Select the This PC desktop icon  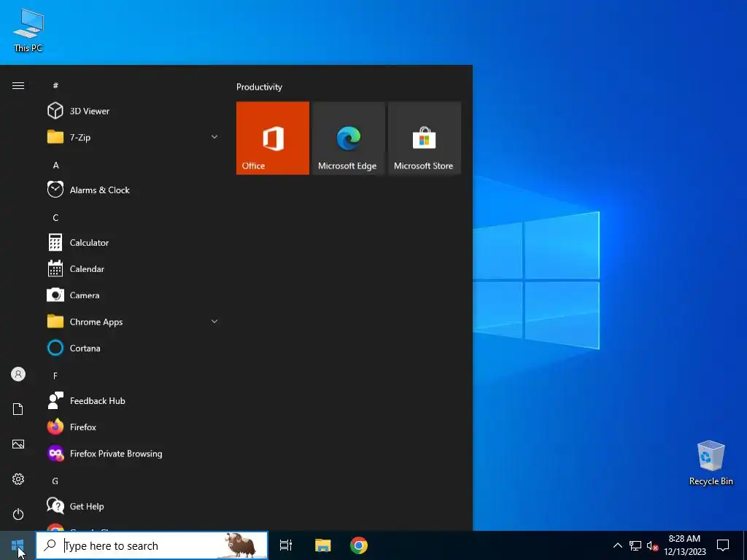pos(28,31)
